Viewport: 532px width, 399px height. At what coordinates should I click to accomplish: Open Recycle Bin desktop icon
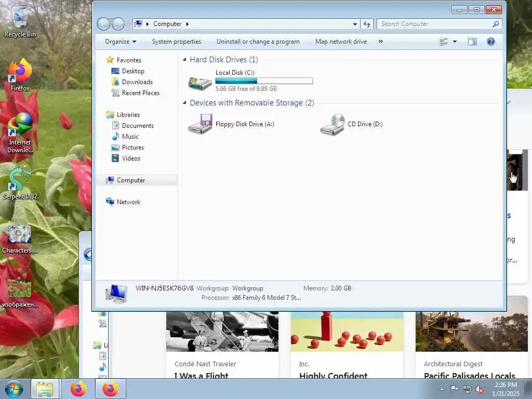20,21
